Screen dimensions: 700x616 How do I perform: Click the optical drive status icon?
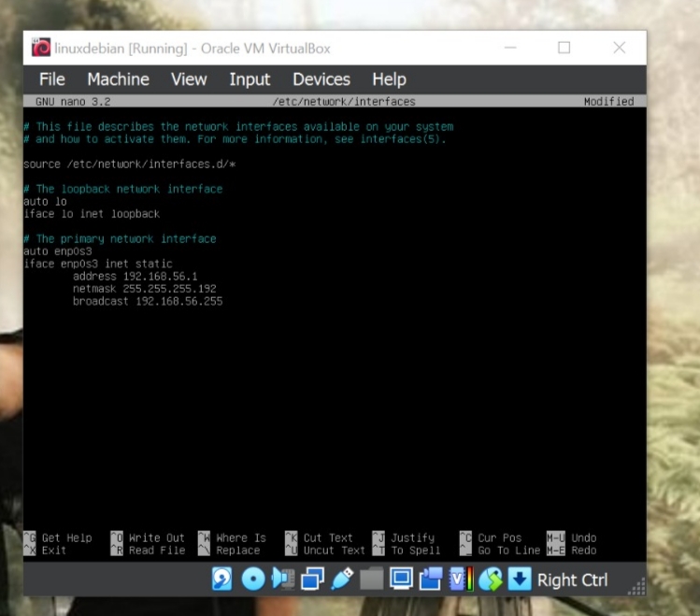pos(253,579)
